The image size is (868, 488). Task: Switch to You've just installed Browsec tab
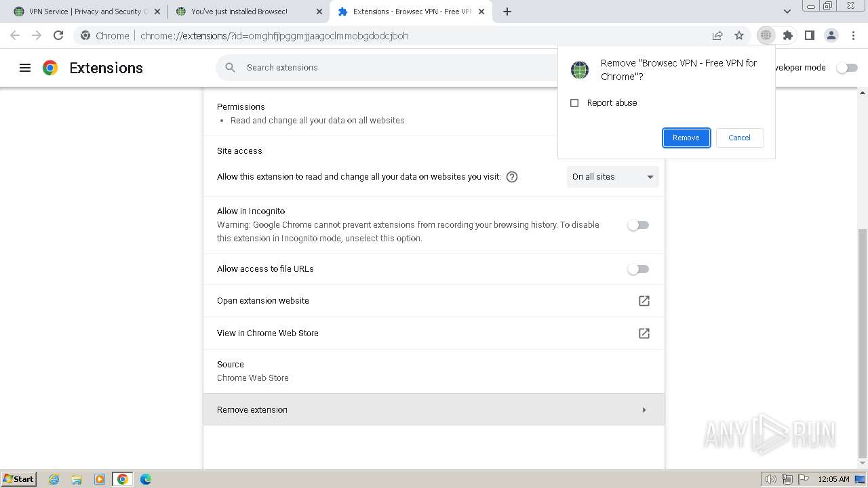pyautogui.click(x=248, y=12)
